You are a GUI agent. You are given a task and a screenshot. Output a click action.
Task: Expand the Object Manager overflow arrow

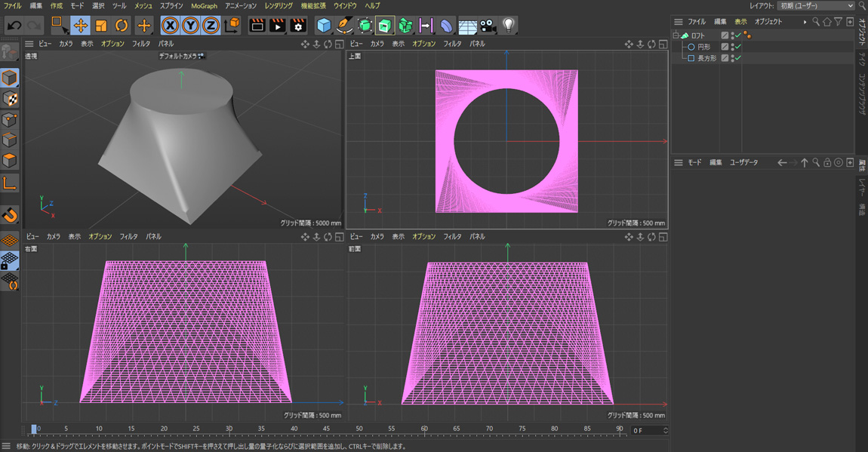click(805, 22)
